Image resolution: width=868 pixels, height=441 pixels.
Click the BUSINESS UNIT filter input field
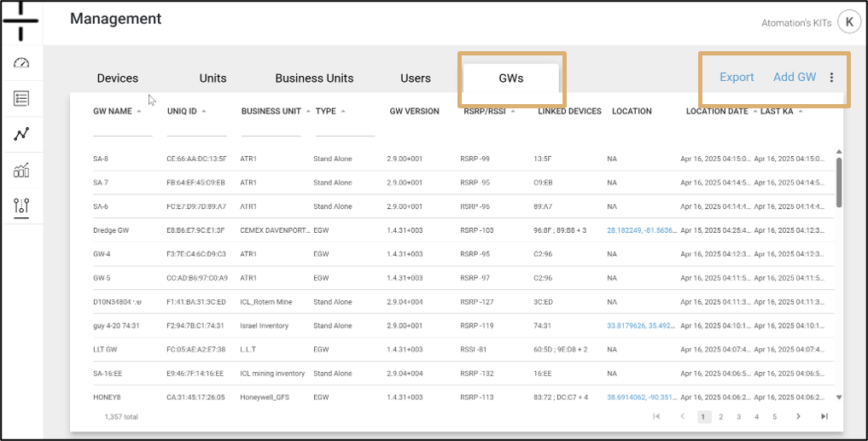tap(271, 130)
